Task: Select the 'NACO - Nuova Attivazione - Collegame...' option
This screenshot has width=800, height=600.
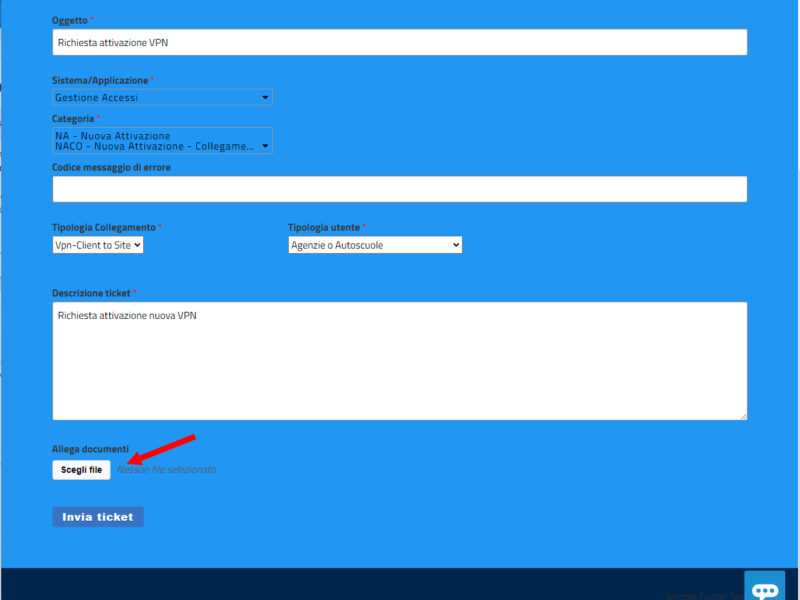Action: pos(154,146)
